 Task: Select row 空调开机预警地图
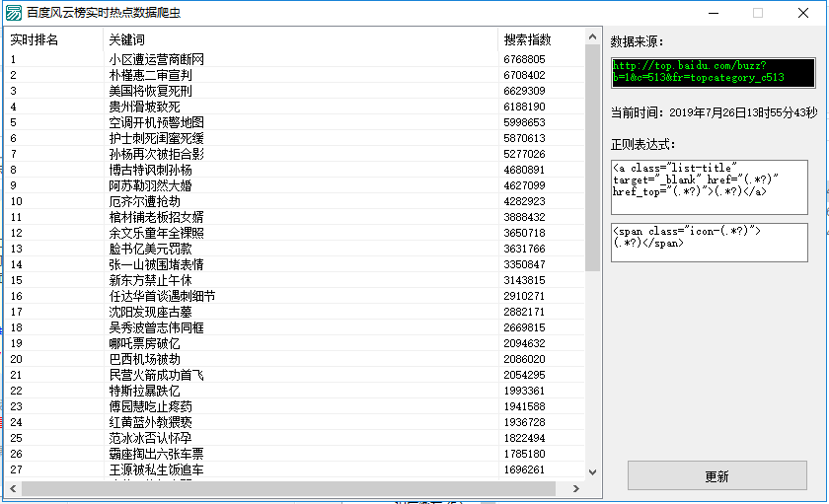pos(294,122)
